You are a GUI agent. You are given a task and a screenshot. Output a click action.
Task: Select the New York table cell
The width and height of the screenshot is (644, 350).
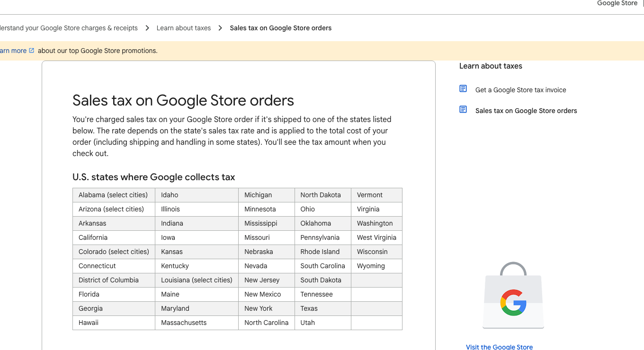259,308
